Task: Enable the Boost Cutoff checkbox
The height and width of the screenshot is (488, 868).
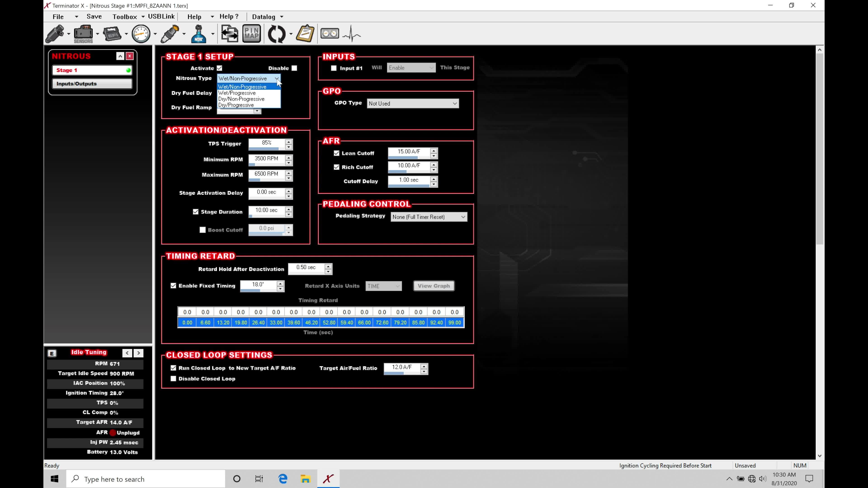Action: (203, 230)
